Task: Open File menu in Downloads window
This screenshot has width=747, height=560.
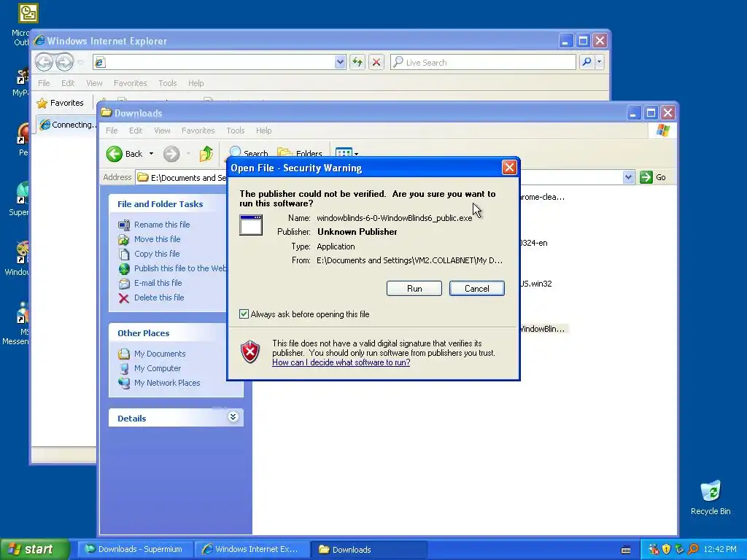Action: [x=112, y=131]
